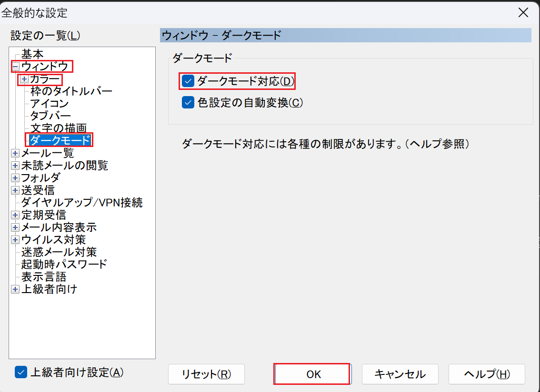Screen dimensions: 540x392
Task: Expand the 送受信 tree node
Action: pos(15,190)
